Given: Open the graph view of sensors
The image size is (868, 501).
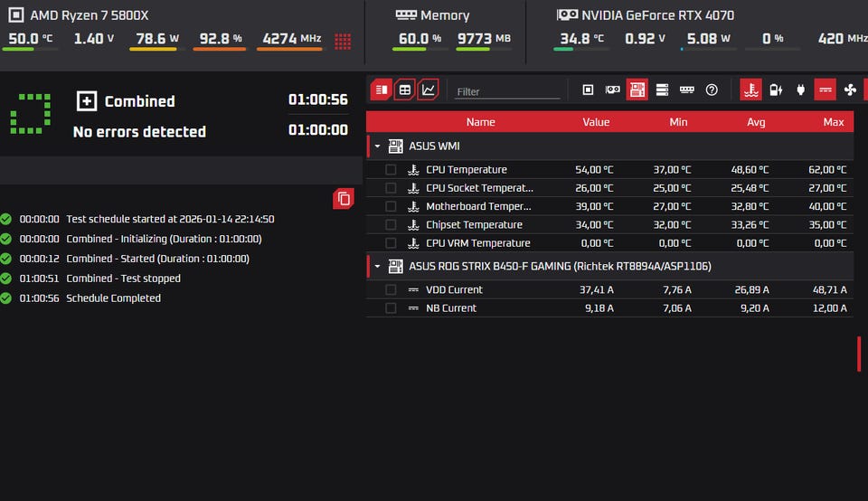Looking at the screenshot, I should pyautogui.click(x=428, y=90).
